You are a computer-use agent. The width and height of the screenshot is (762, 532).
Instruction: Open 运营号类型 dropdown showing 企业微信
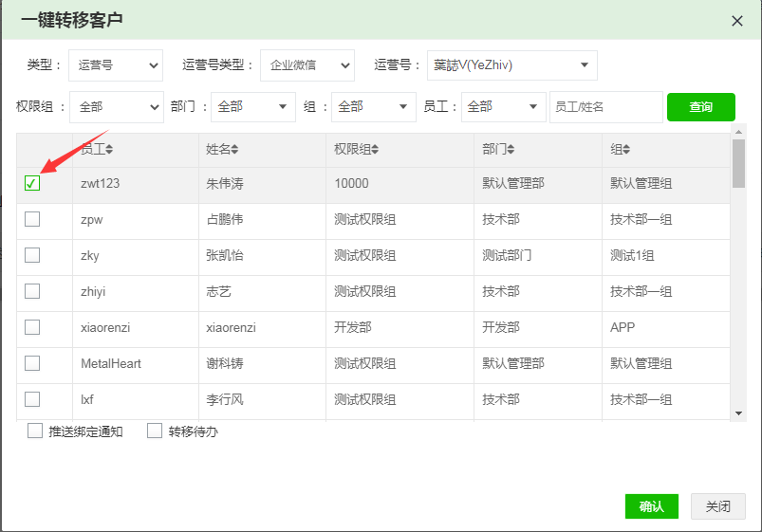(307, 65)
